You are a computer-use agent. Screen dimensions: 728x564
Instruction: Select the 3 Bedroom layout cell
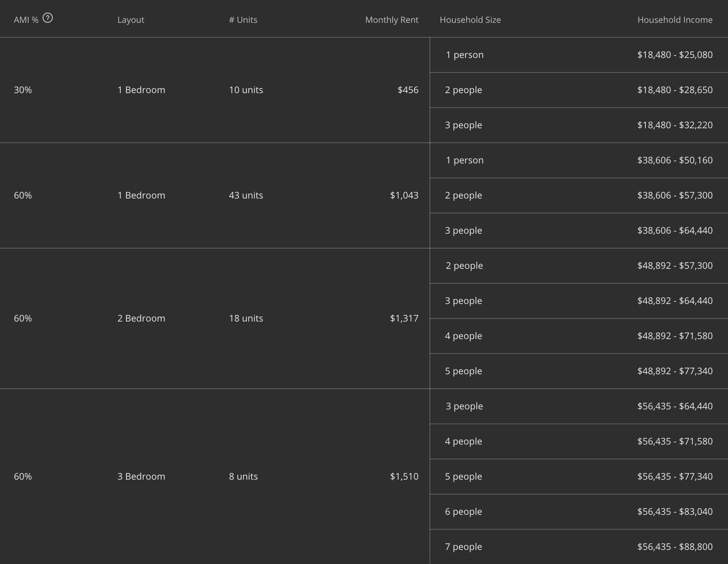pyautogui.click(x=141, y=477)
